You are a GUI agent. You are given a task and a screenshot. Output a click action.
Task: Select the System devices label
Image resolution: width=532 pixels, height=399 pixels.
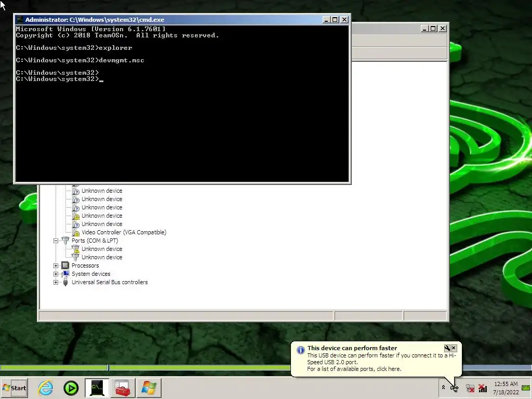pyautogui.click(x=91, y=274)
